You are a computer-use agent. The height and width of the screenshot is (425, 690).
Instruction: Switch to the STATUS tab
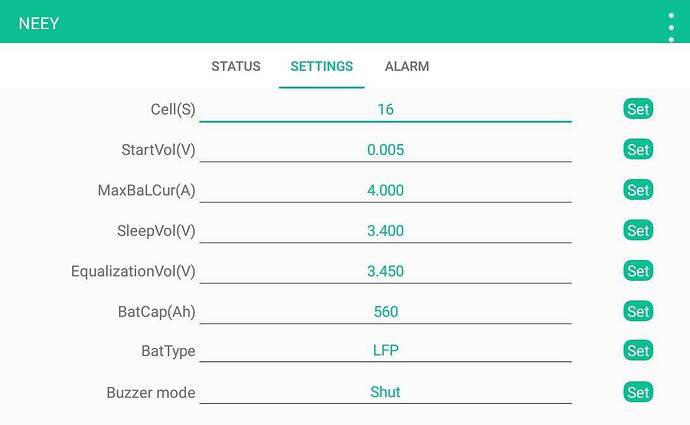(236, 66)
